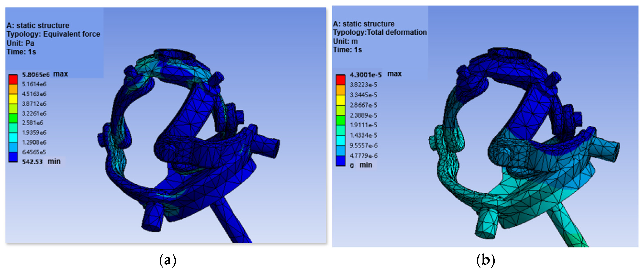644x273 pixels.
Task: Click the dark blue swatch by 542.53 min
Action: 13,157
